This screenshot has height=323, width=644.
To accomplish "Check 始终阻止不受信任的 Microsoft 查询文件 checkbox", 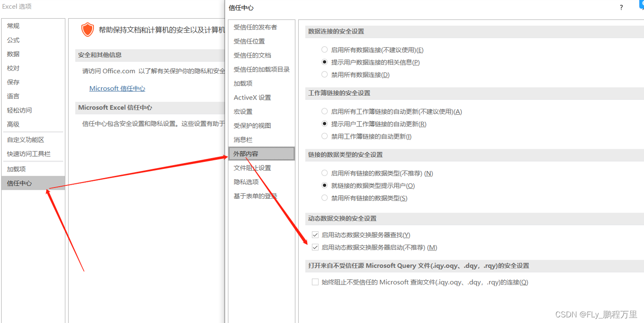I will [315, 282].
